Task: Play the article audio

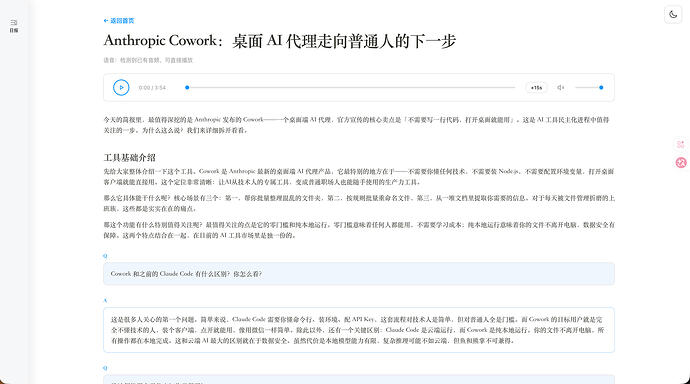Action: pos(121,88)
